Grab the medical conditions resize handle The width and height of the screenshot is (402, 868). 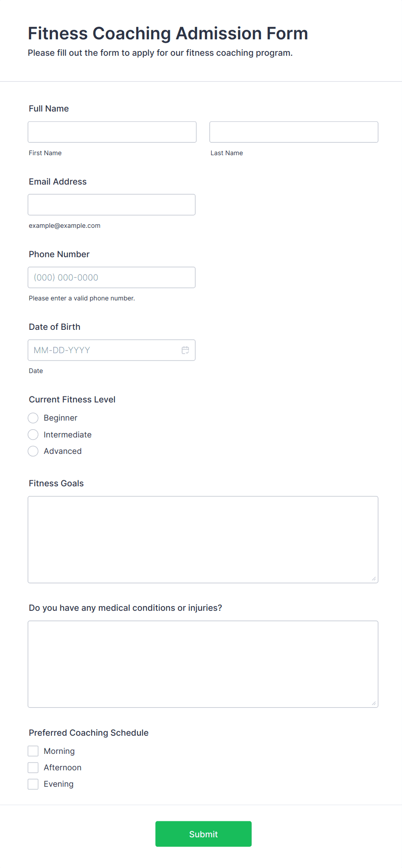tap(374, 703)
